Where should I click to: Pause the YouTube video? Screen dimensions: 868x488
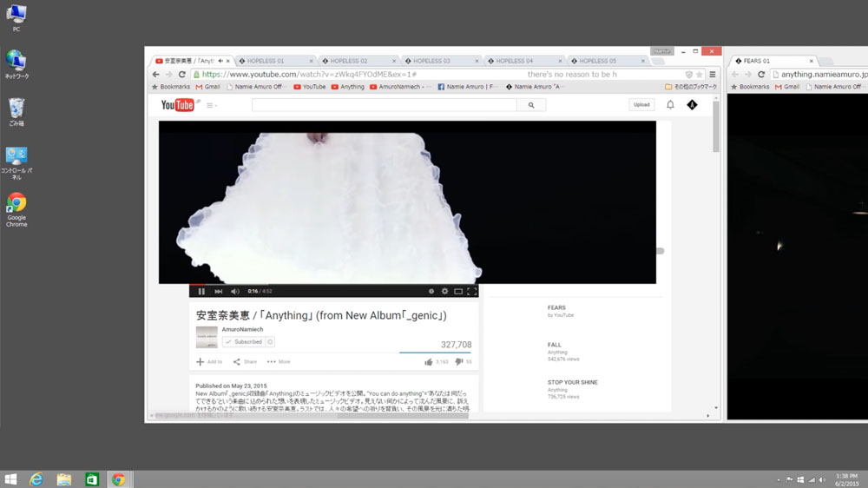201,292
